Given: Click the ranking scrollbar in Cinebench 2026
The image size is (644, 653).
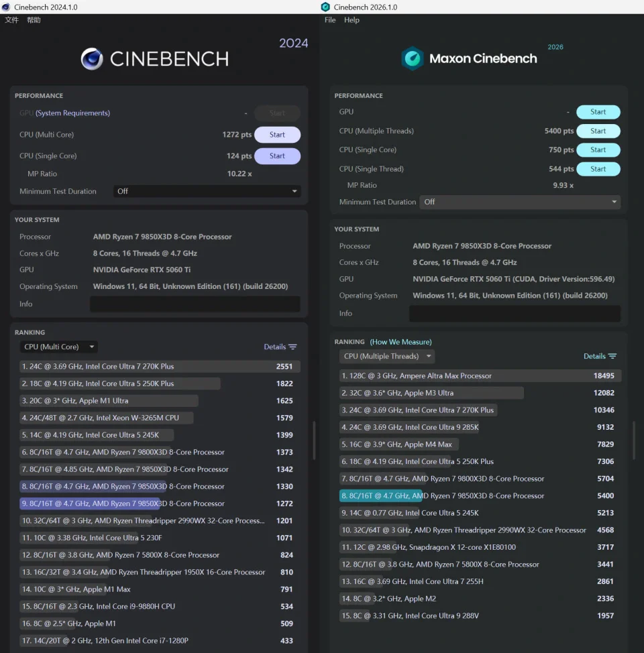Looking at the screenshot, I should (634, 440).
